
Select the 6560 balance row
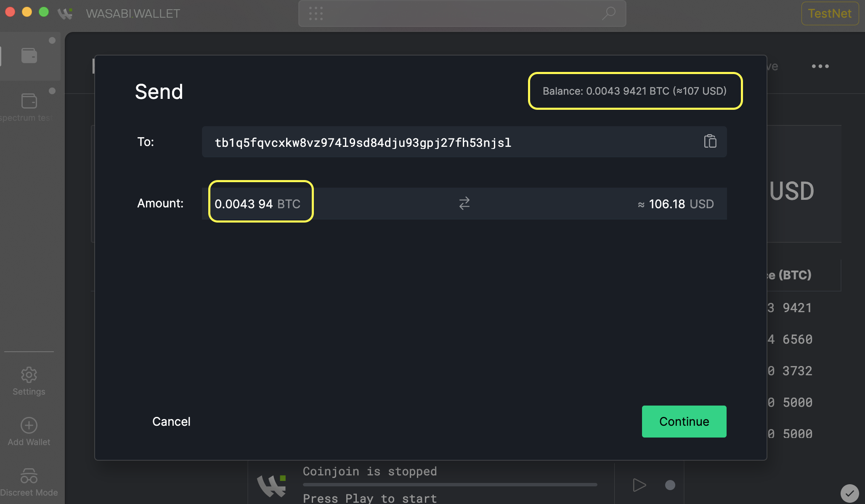tap(790, 339)
